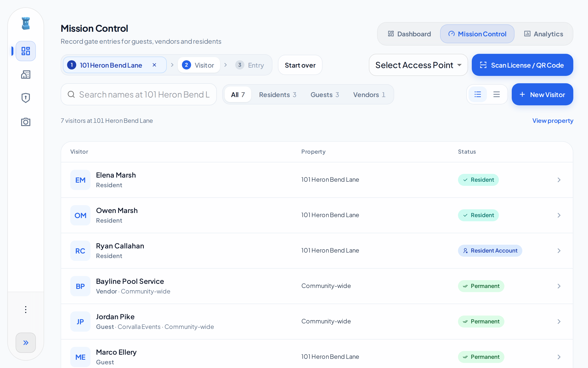Go to step 2 Visitor
This screenshot has width=588, height=368.
click(x=198, y=65)
